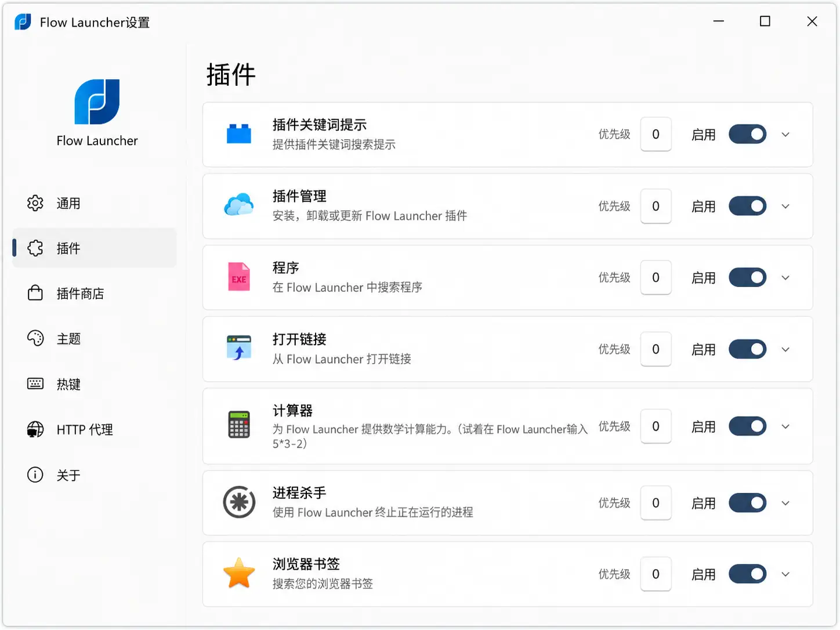Viewport: 840px width, 630px height.
Task: Close the Flow Launcher settings window
Action: click(812, 21)
